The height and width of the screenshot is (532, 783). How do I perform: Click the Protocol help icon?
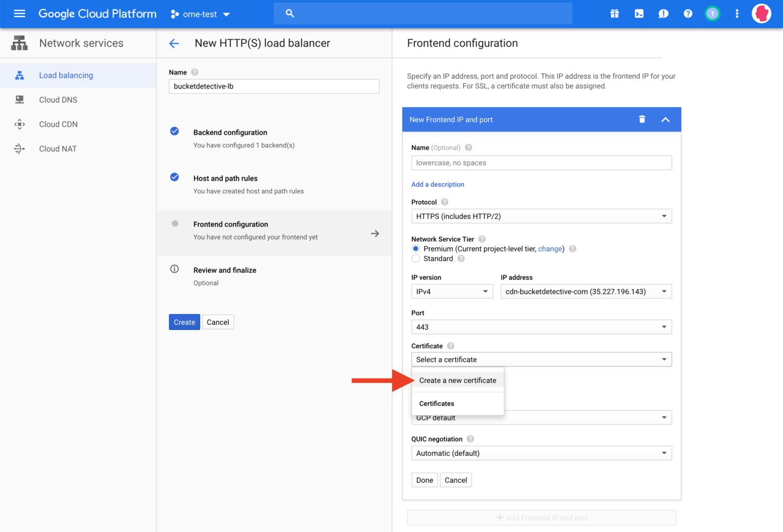tap(444, 202)
